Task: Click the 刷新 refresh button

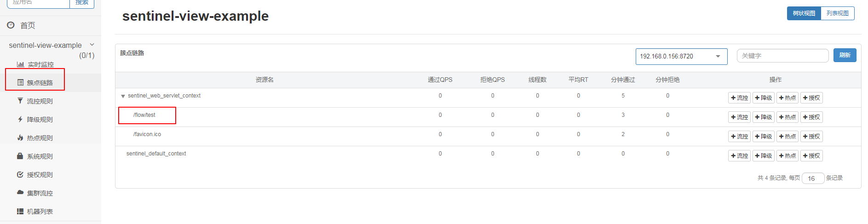Action: 845,55
